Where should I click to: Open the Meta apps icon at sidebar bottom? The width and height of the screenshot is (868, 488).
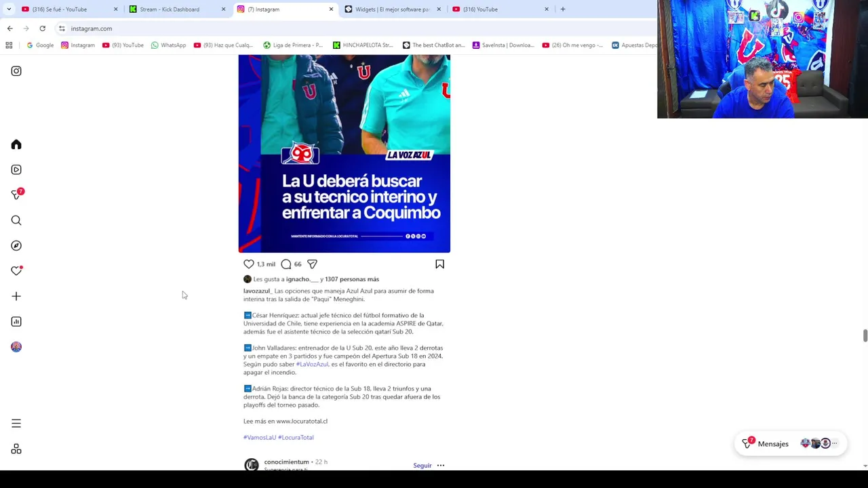[16, 449]
